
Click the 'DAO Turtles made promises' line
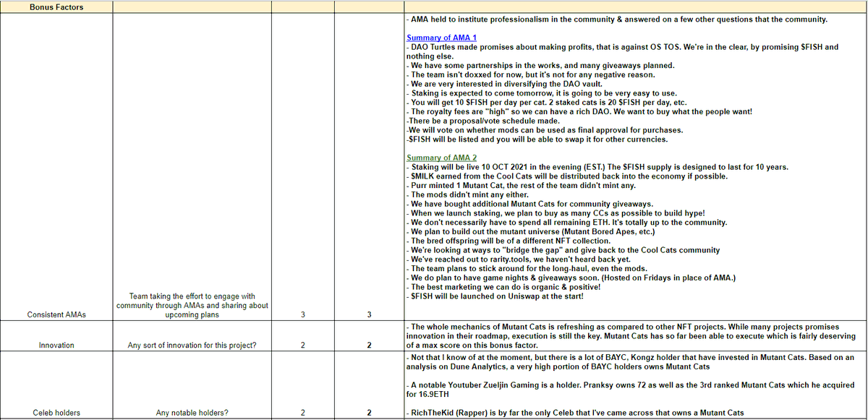click(622, 51)
